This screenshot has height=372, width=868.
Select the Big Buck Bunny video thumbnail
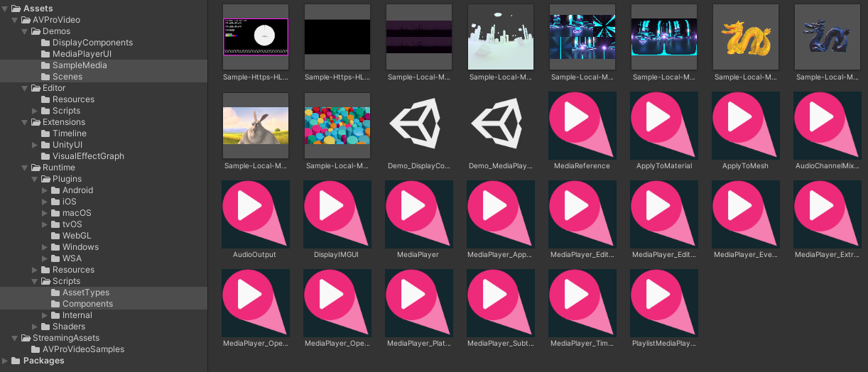(255, 126)
